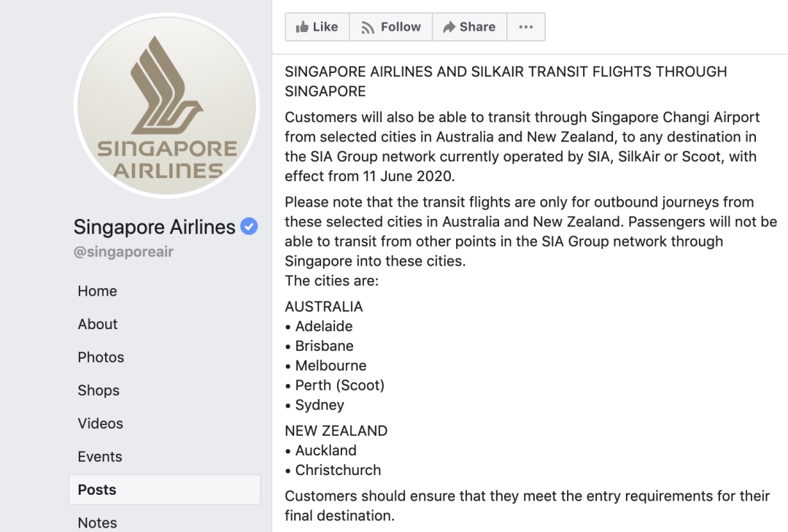This screenshot has width=788, height=532.
Task: Select the Posts sidebar item
Action: [97, 490]
